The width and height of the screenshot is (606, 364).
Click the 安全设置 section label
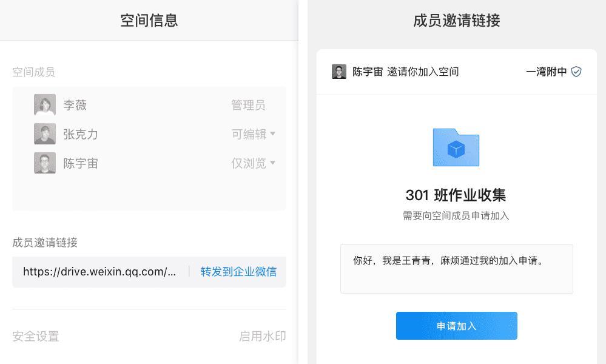(36, 336)
